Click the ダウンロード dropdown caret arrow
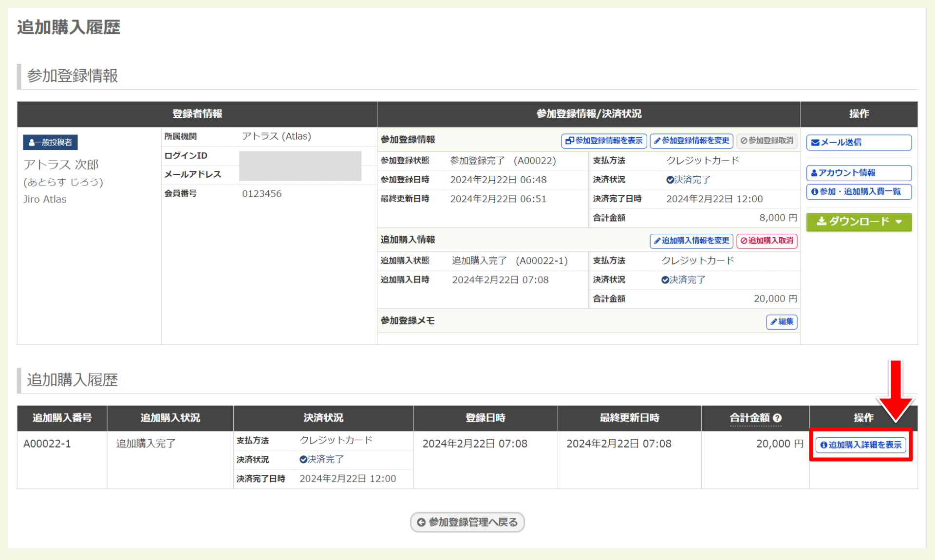Viewport: 935px width, 560px height. coord(899,222)
